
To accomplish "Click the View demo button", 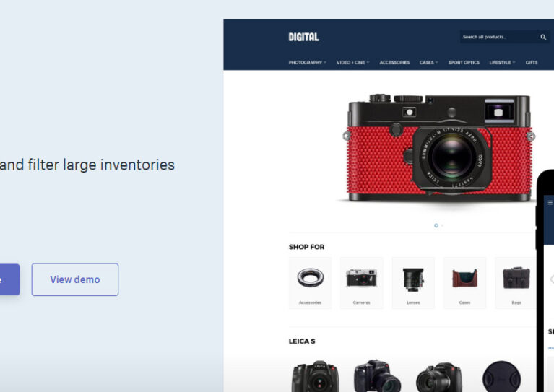I will [75, 279].
